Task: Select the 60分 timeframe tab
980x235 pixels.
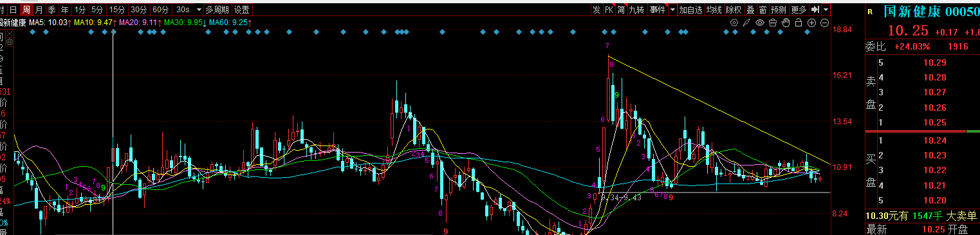Action: (160, 10)
